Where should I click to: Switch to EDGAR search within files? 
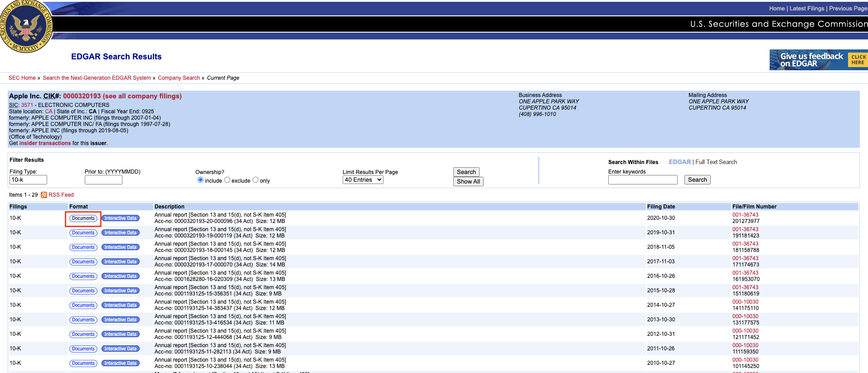point(680,162)
